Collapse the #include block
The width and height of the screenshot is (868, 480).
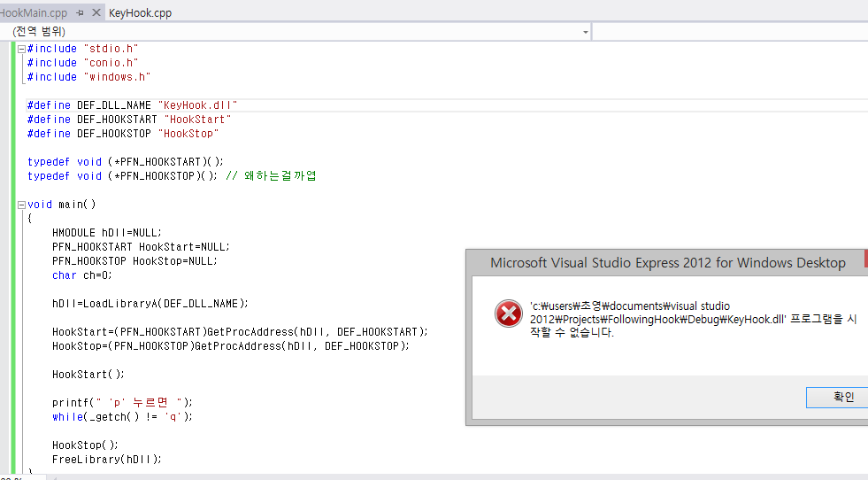21,49
